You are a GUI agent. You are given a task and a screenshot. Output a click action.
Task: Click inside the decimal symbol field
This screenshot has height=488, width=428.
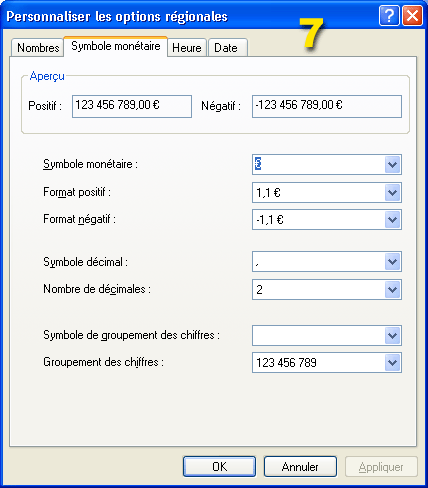tap(319, 262)
